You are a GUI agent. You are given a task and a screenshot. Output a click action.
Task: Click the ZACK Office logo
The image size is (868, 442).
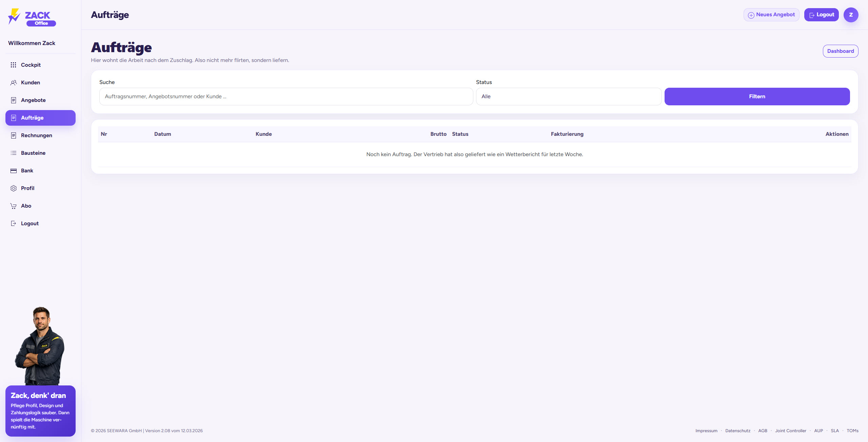[x=32, y=17]
